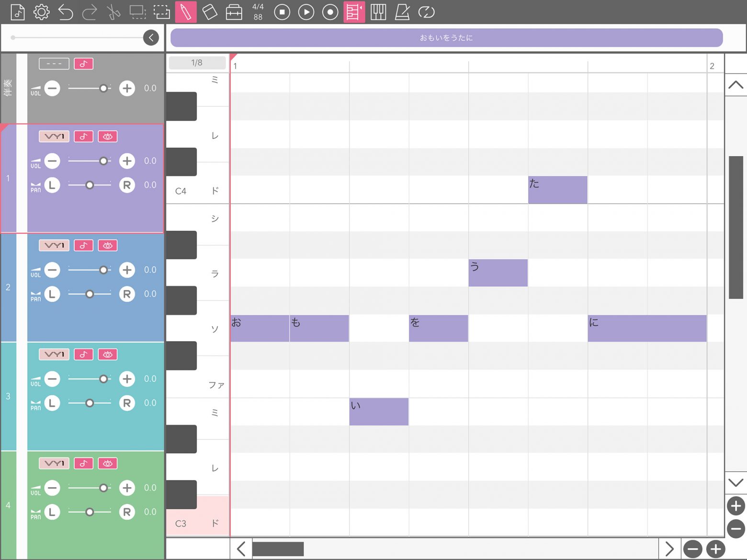
Task: Open the toolbox icon in the toolbar
Action: tap(234, 12)
